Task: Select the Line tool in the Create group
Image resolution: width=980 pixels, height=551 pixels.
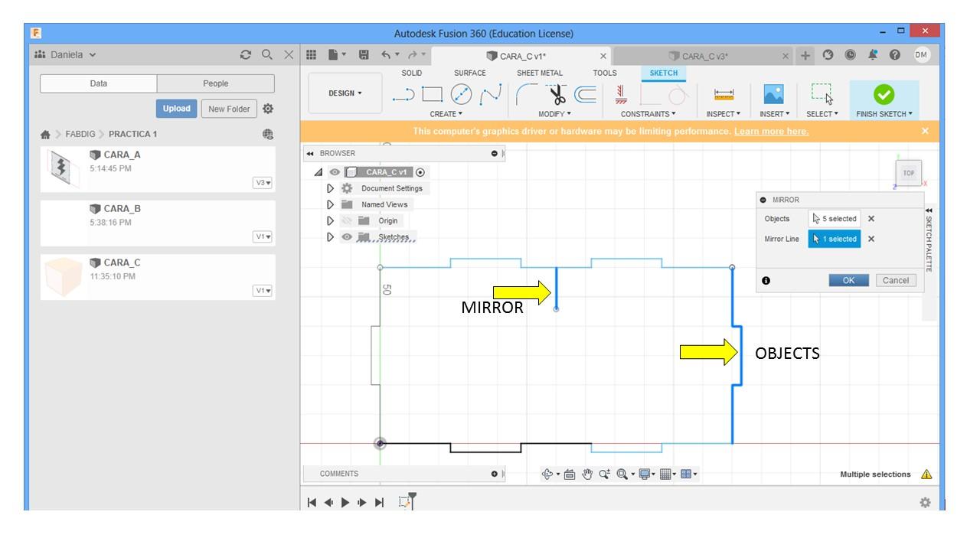Action: click(403, 95)
